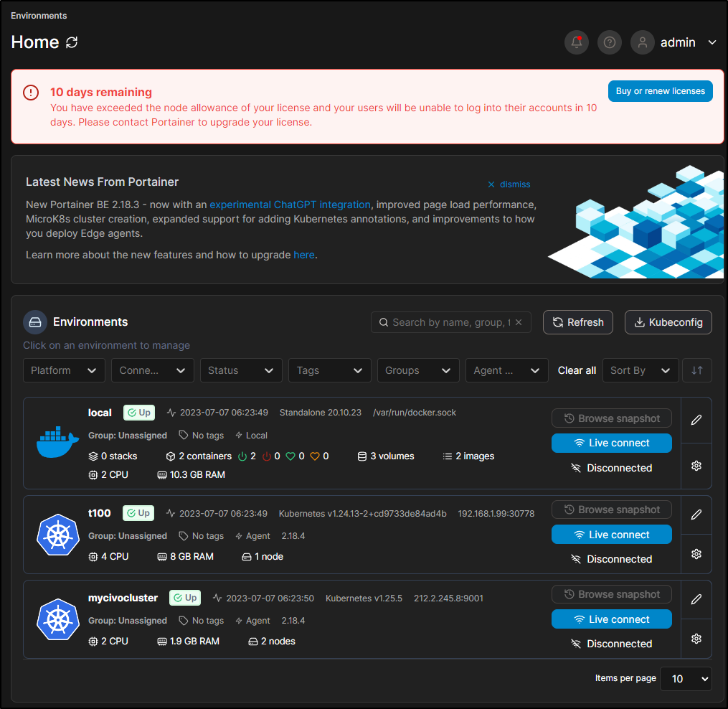Click the refresh icon next to Home
The width and height of the screenshot is (728, 709).
72,42
